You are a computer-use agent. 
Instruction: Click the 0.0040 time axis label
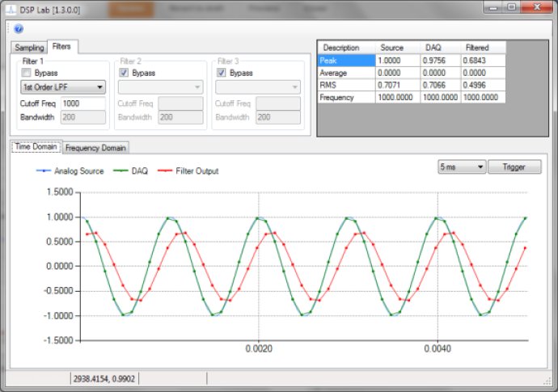pos(438,348)
